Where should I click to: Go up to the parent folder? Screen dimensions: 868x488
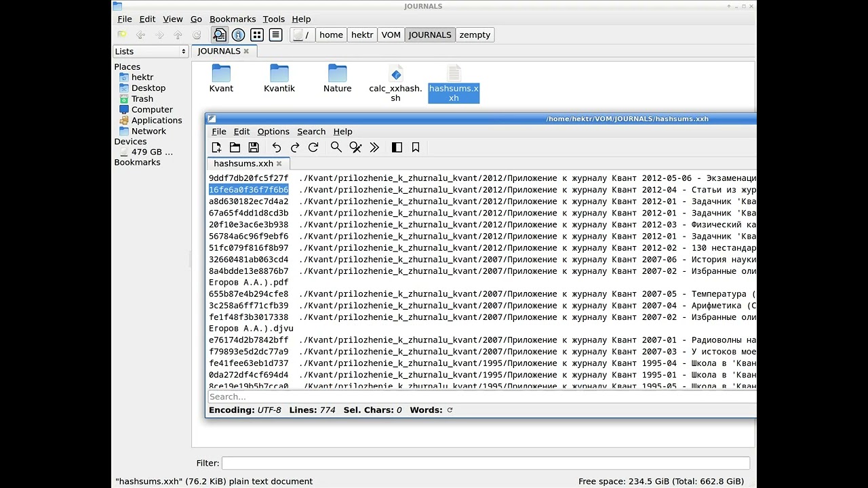click(x=178, y=35)
